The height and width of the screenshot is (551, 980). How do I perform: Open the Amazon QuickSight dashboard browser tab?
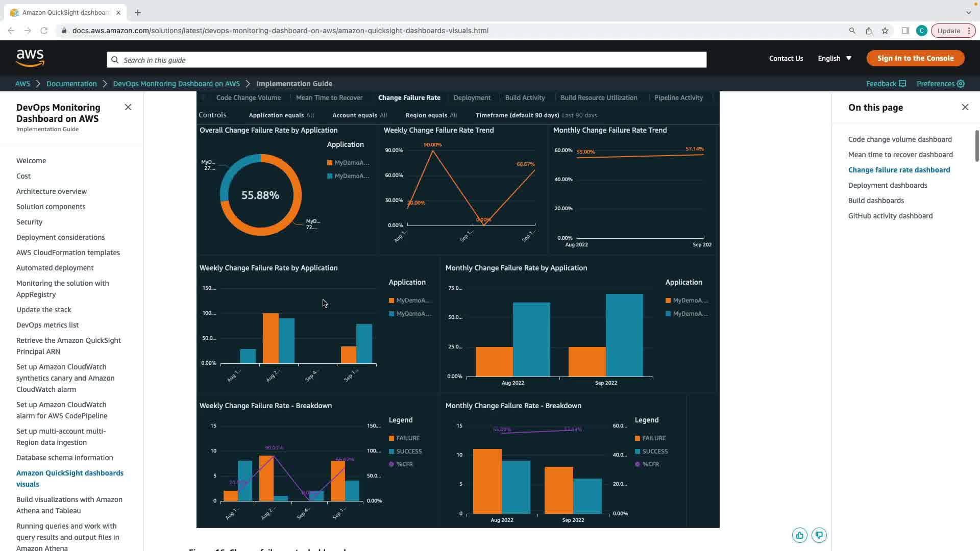pyautogui.click(x=65, y=12)
